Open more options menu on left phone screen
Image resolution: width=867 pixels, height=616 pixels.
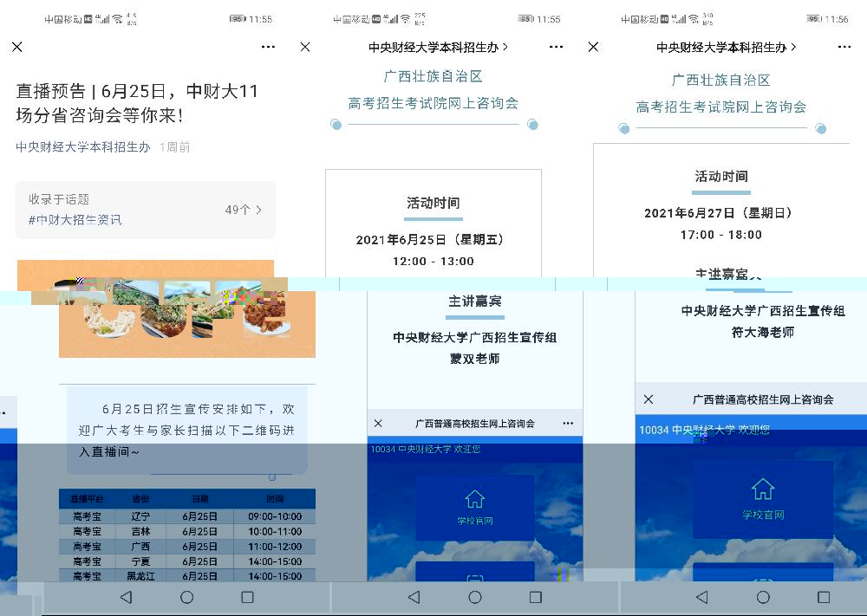pos(268,47)
